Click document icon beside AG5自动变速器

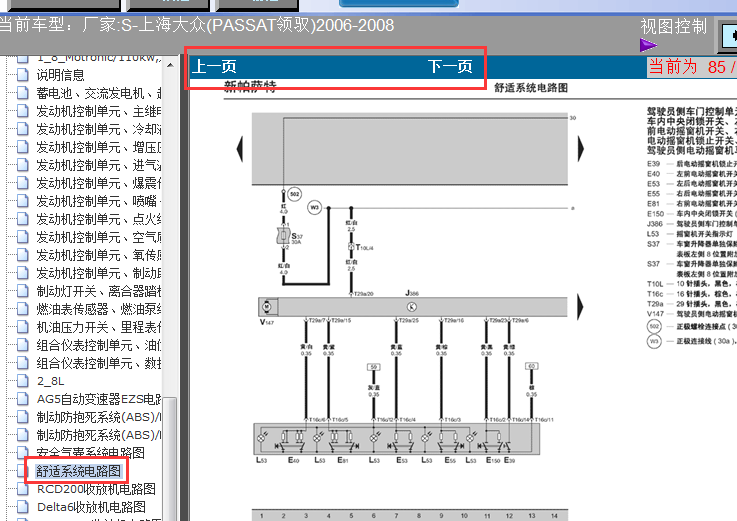pos(23,399)
